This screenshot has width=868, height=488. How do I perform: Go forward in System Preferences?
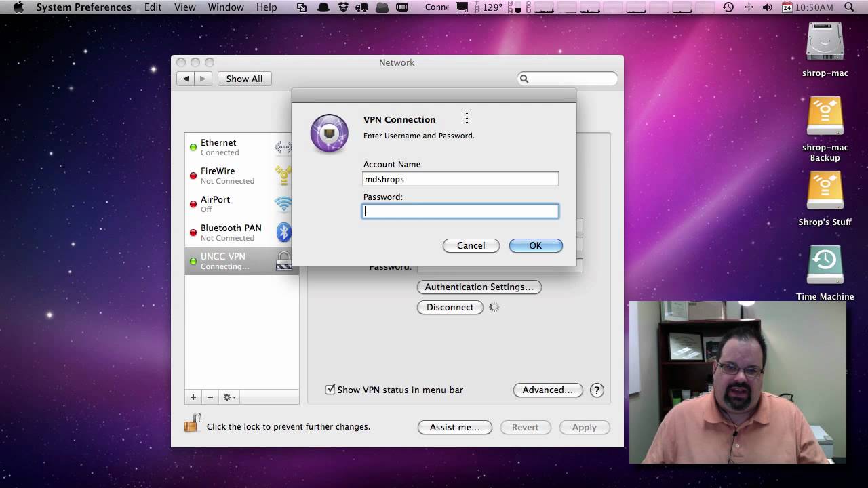202,79
